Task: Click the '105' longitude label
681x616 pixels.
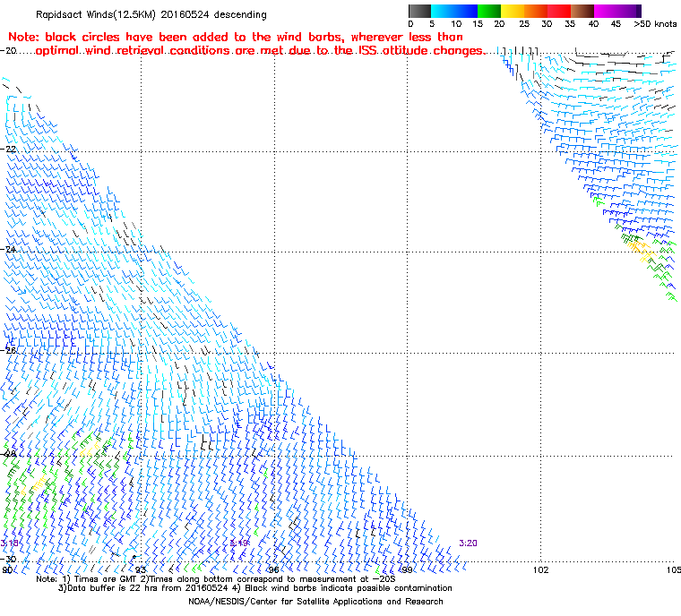Action: point(674,569)
